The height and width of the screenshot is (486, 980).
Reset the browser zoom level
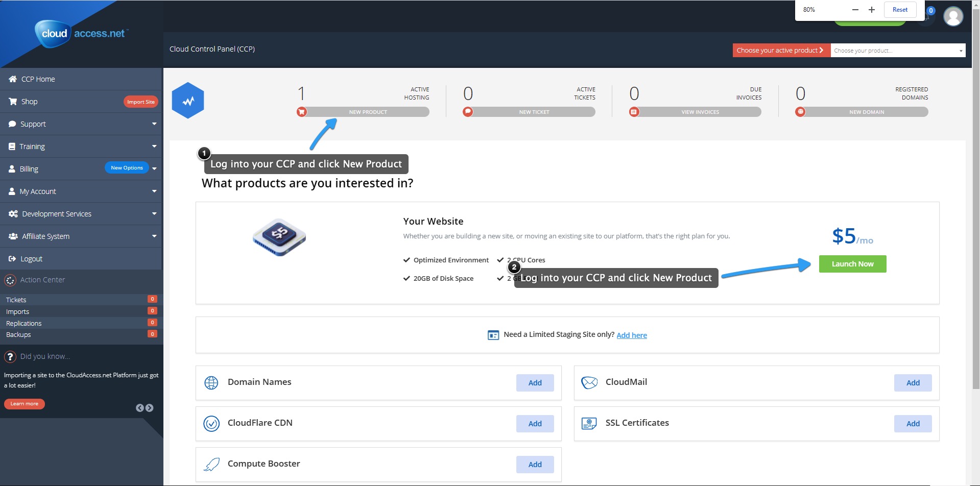point(900,10)
